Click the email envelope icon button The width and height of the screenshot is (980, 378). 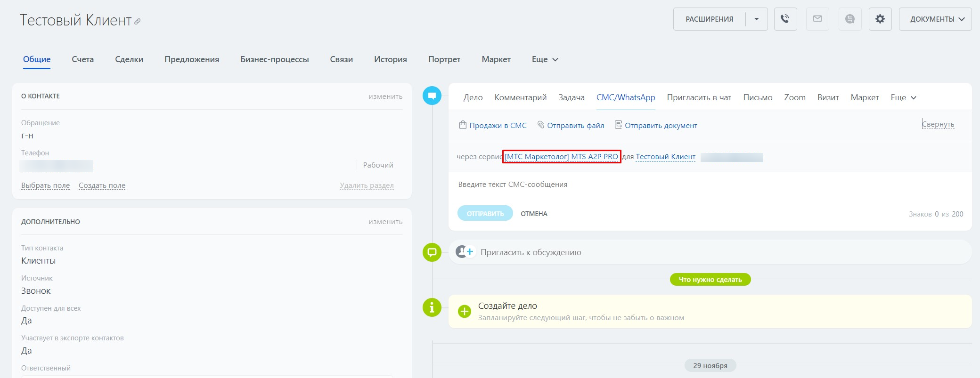[x=817, y=19]
